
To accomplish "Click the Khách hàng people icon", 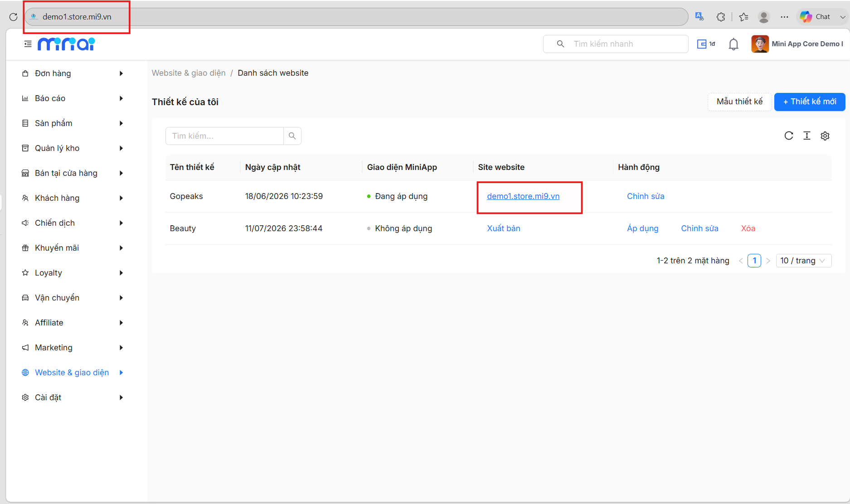I will click(x=25, y=198).
